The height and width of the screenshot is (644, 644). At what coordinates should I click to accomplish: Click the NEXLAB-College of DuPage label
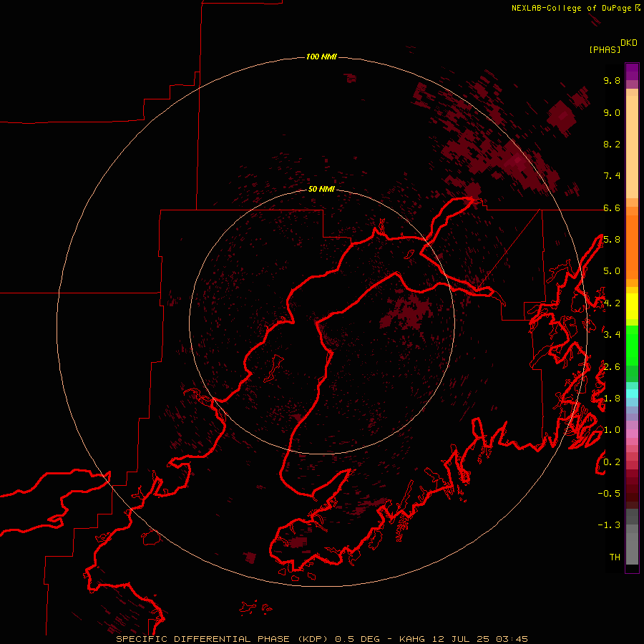[x=573, y=8]
